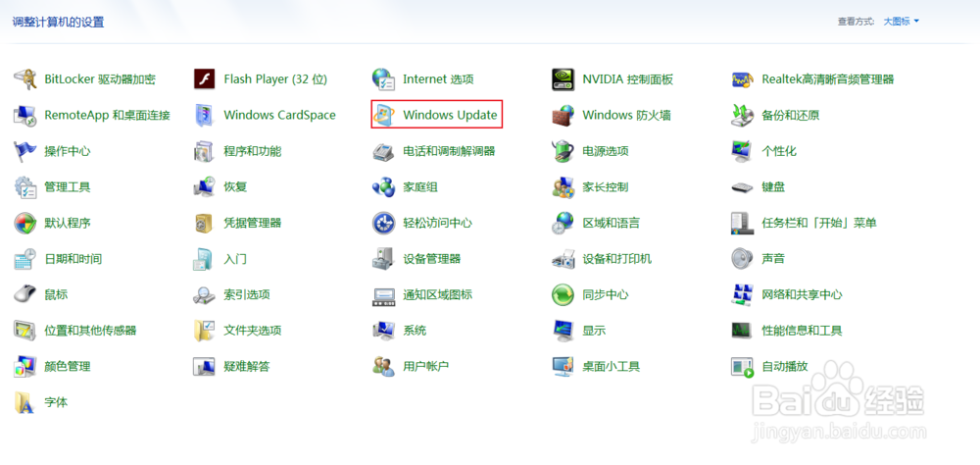
Task: Open the 电源选项 battery icon
Action: click(563, 151)
